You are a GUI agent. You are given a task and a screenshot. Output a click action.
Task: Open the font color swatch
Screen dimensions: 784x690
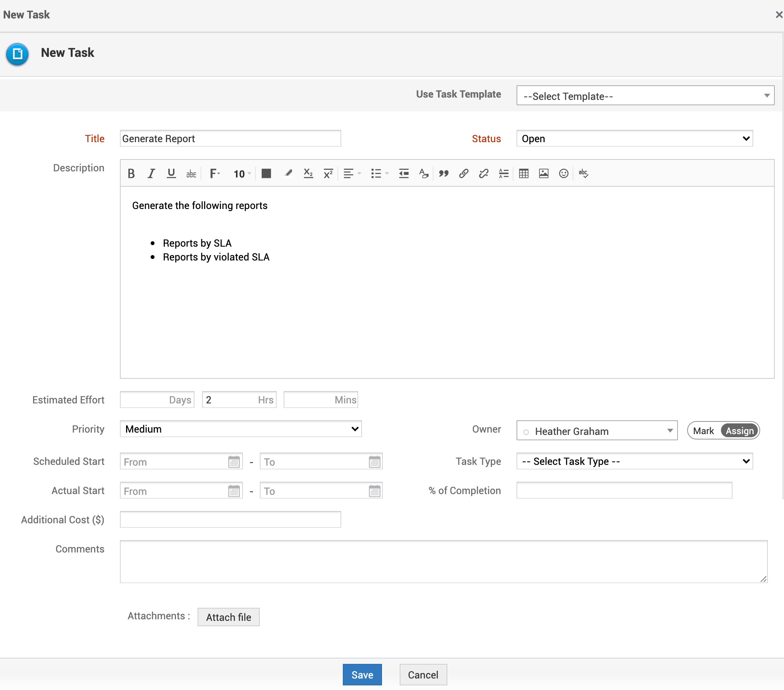[266, 174]
